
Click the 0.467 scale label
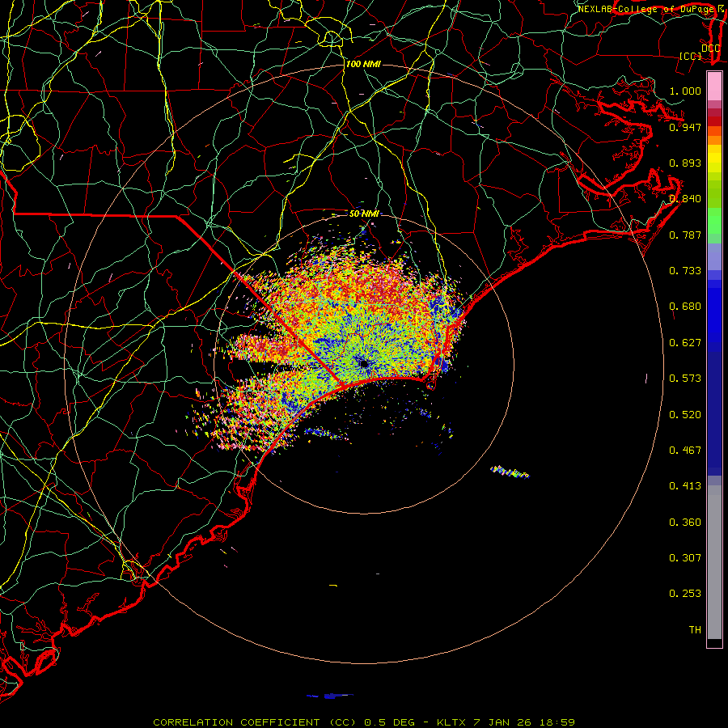(x=685, y=451)
